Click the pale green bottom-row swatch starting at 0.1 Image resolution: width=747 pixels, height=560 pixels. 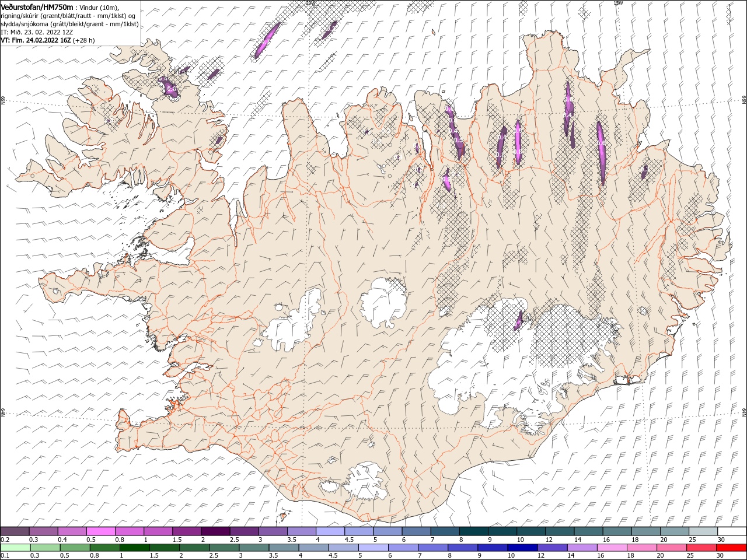click(x=15, y=548)
